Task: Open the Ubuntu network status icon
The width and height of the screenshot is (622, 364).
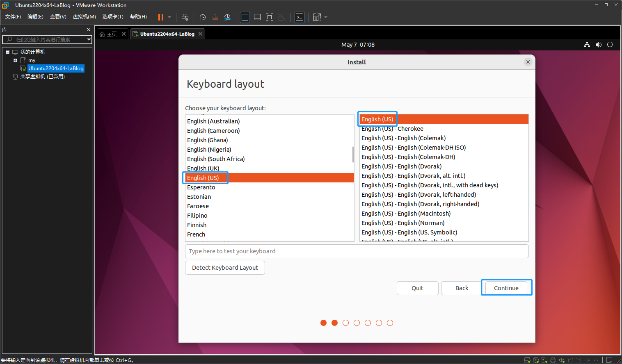Action: 587,45
